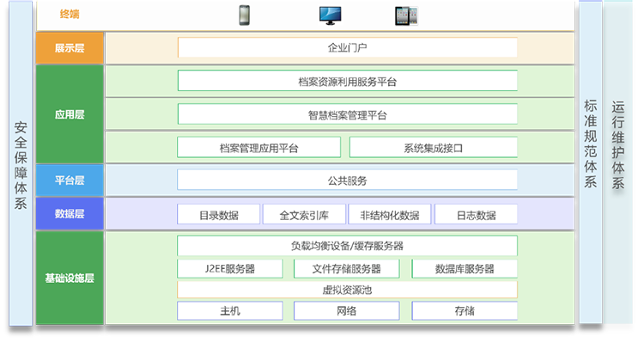This screenshot has width=644, height=343.
Task: Select the 公共服务 box
Action: coord(348,181)
